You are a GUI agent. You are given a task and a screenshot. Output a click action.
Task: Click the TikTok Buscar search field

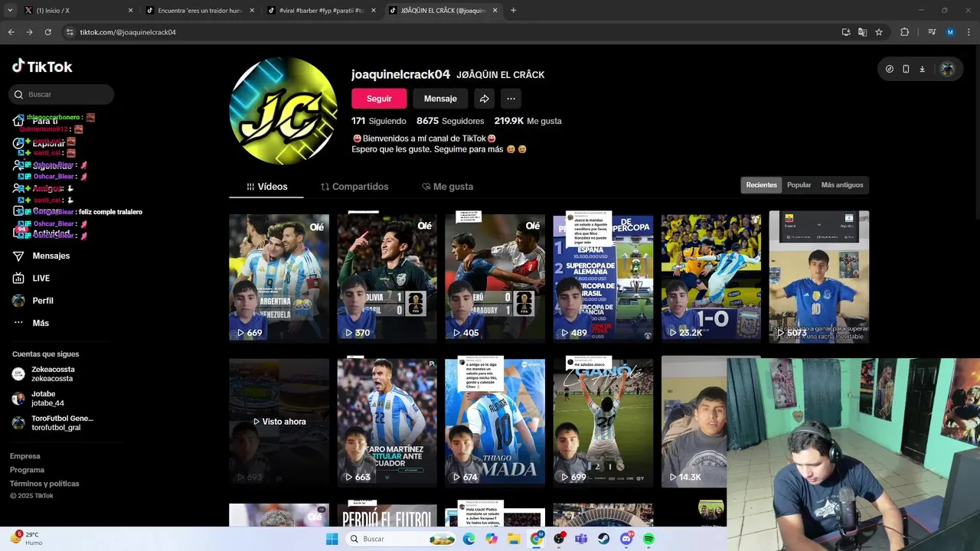[x=61, y=94]
